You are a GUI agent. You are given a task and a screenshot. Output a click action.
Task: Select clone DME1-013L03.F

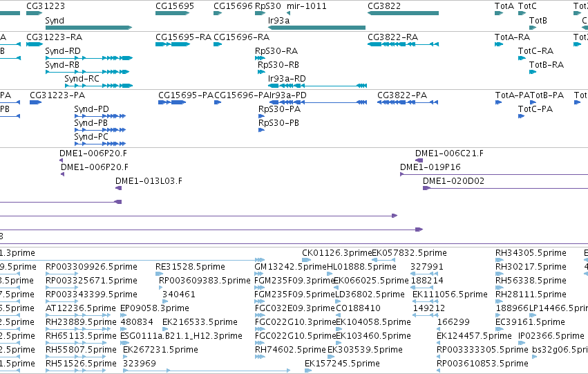(x=149, y=181)
